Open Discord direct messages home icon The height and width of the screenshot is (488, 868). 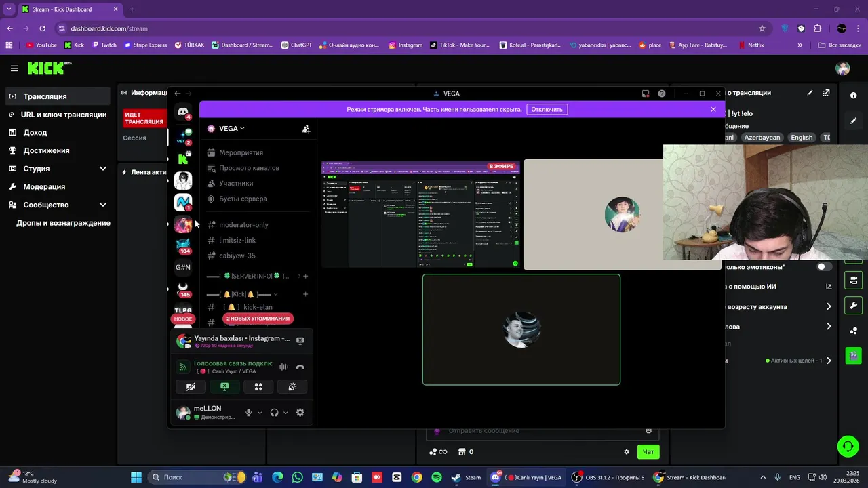pos(183,111)
